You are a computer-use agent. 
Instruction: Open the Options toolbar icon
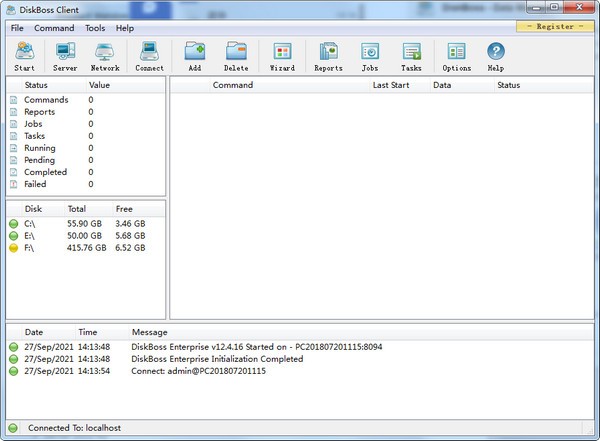[456, 56]
